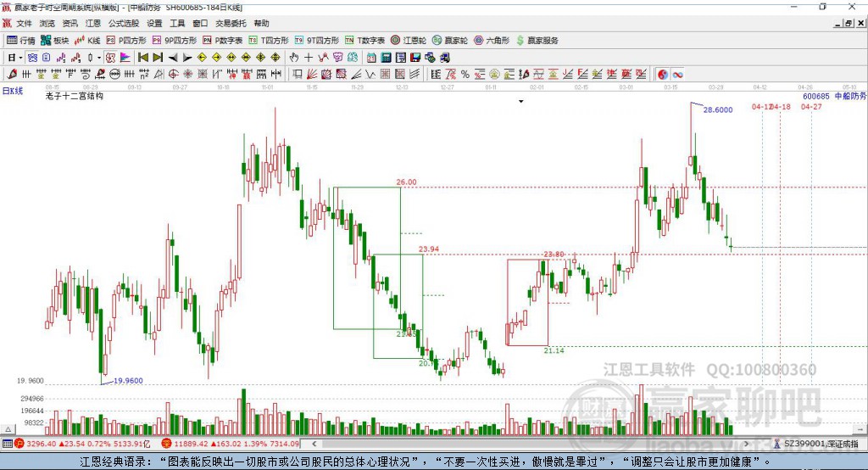Click the gold circled 金 icon
Screen dimensions: 868x470
click(x=494, y=74)
